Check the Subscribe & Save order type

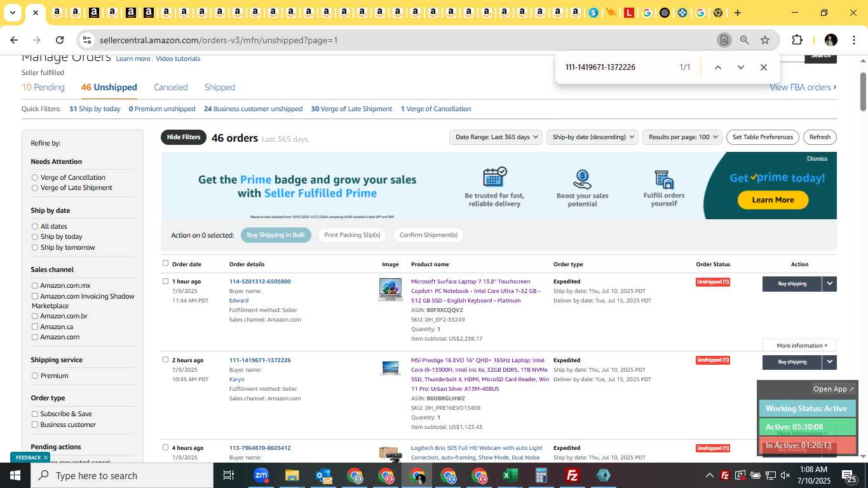pos(35,414)
